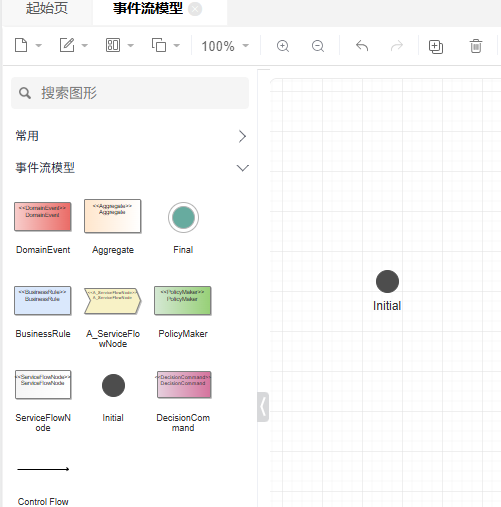
Task: Collapse the shape sidebar panel handle
Action: click(263, 407)
